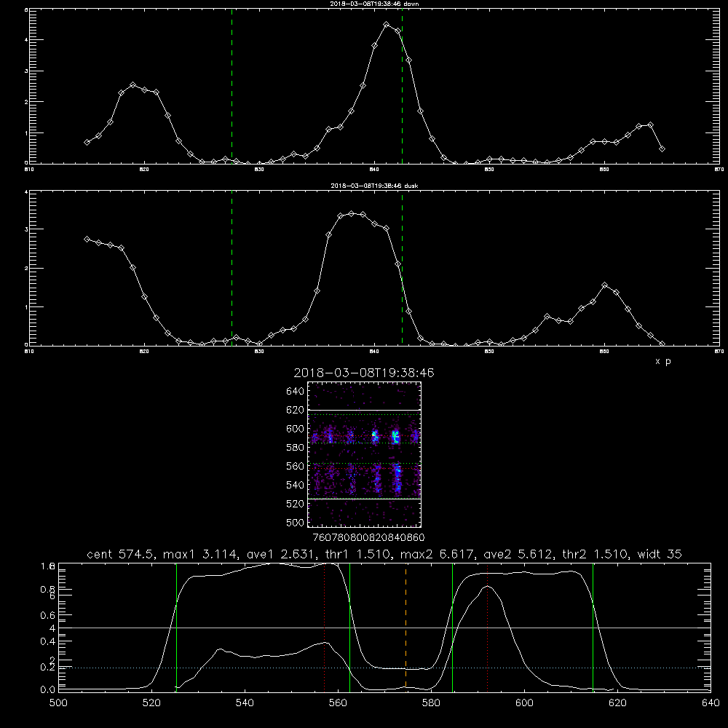This screenshot has height=728, width=728.
Task: Click the green vertical line near 585 in the bottom plot
Action: (x=452, y=627)
